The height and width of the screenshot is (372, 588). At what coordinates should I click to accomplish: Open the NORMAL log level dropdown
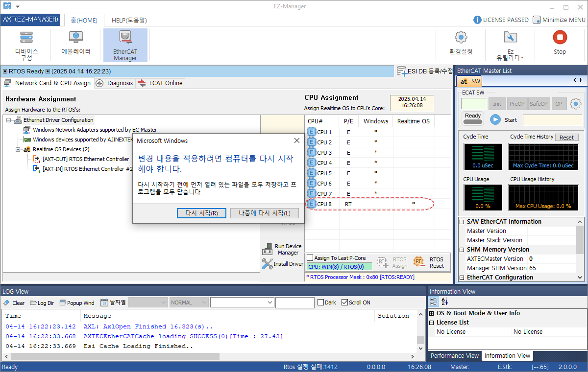[189, 302]
